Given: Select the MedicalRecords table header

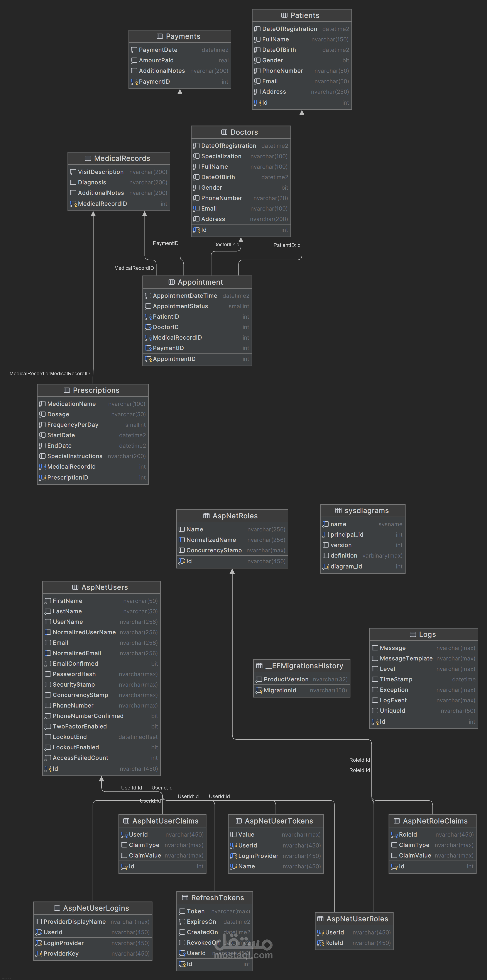Looking at the screenshot, I should point(122,158).
